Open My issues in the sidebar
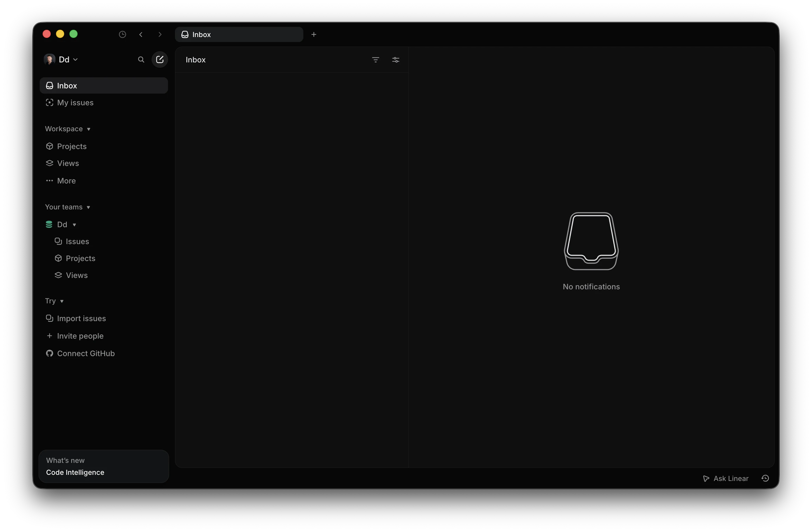 coord(104,103)
